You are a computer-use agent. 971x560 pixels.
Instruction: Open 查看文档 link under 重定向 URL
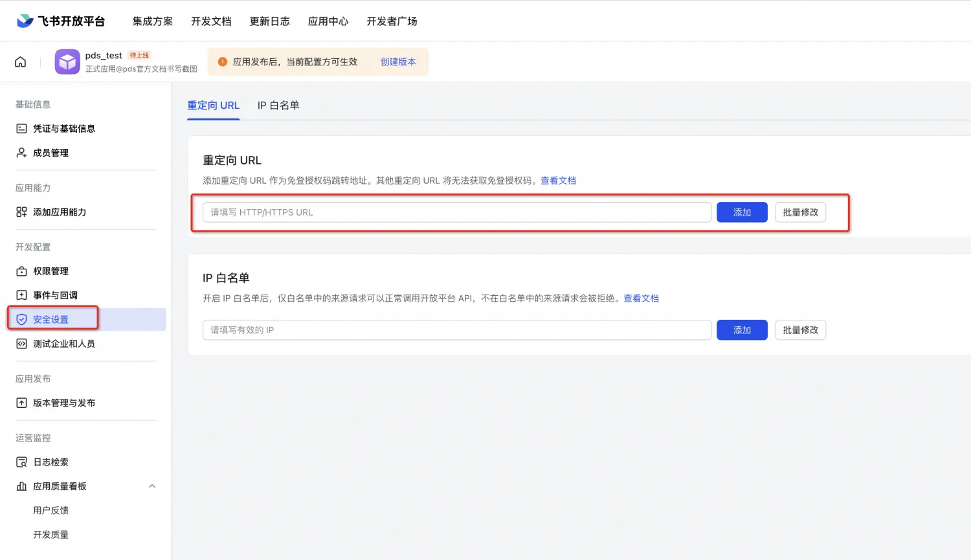click(558, 181)
